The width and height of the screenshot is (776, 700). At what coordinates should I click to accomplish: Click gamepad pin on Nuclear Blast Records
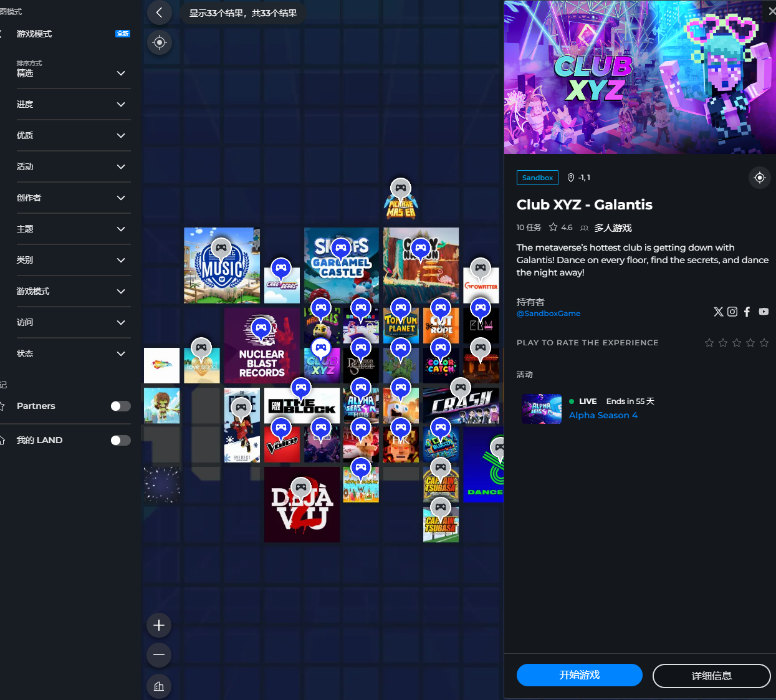click(261, 328)
